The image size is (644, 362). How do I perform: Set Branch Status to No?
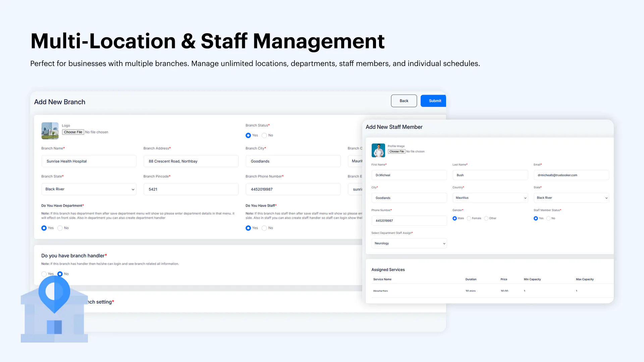pyautogui.click(x=264, y=135)
